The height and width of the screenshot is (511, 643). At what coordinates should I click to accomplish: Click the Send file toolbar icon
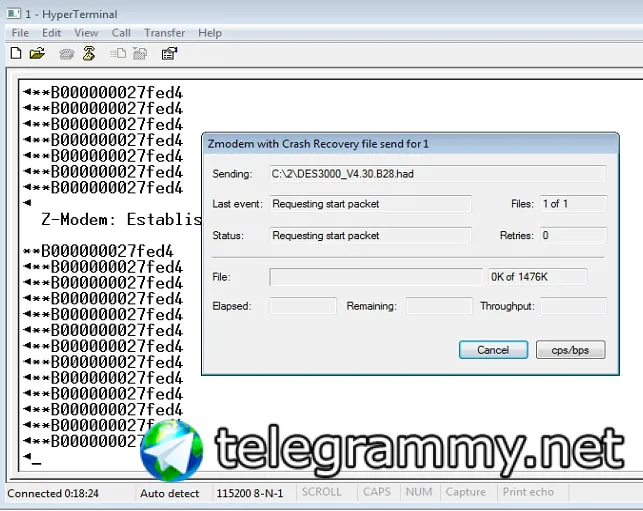(x=118, y=54)
